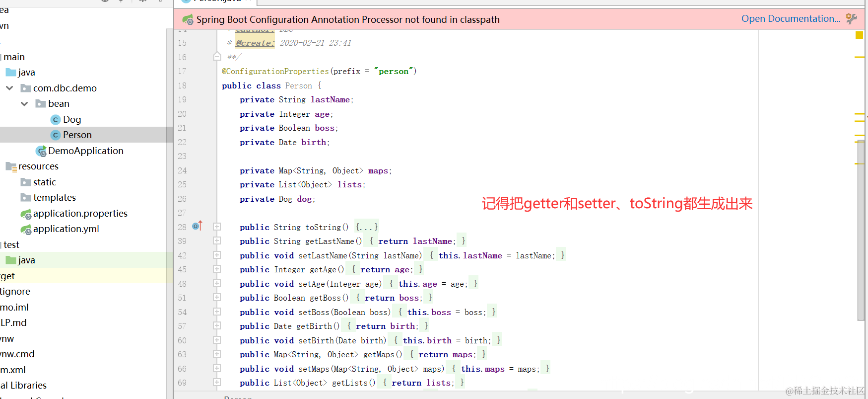868x399 pixels.
Task: Expand the folded toString method
Action: pyautogui.click(x=217, y=227)
